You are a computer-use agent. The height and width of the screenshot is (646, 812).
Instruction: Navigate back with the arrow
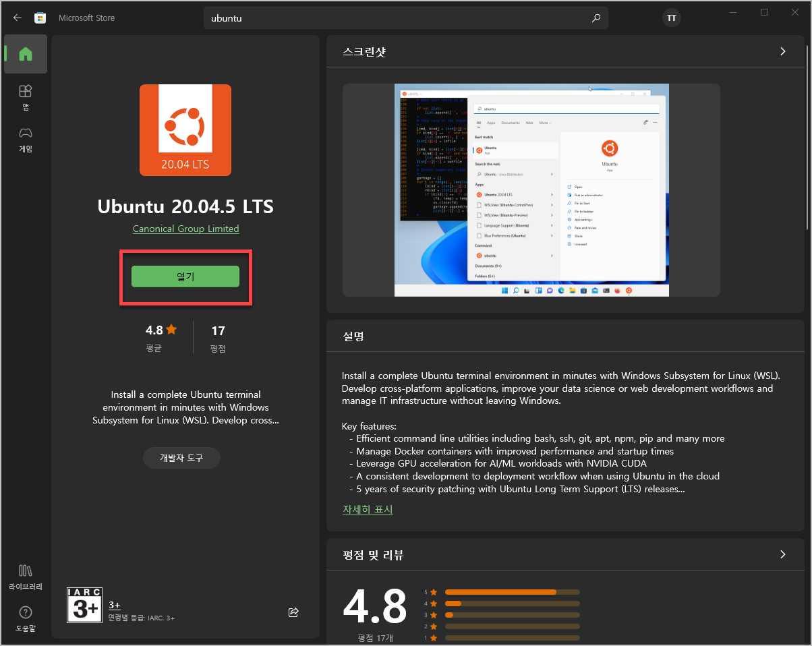[x=17, y=18]
